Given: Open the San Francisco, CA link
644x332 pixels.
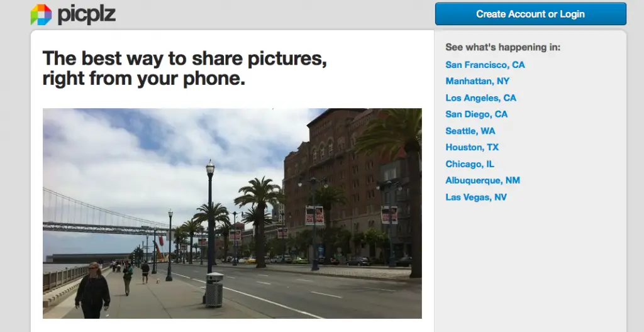Looking at the screenshot, I should (x=485, y=65).
